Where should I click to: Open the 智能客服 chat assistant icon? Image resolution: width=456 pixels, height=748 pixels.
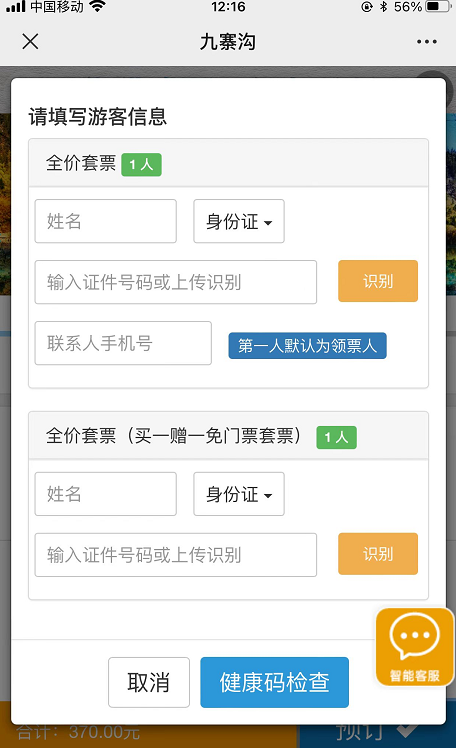(x=414, y=646)
